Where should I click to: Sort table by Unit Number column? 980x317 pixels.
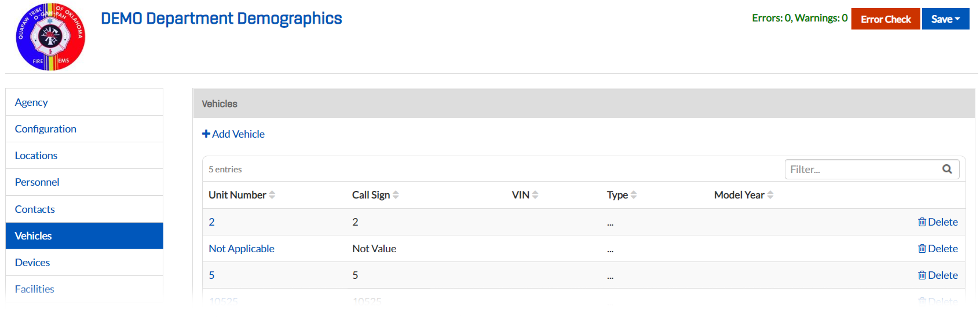pyautogui.click(x=242, y=195)
